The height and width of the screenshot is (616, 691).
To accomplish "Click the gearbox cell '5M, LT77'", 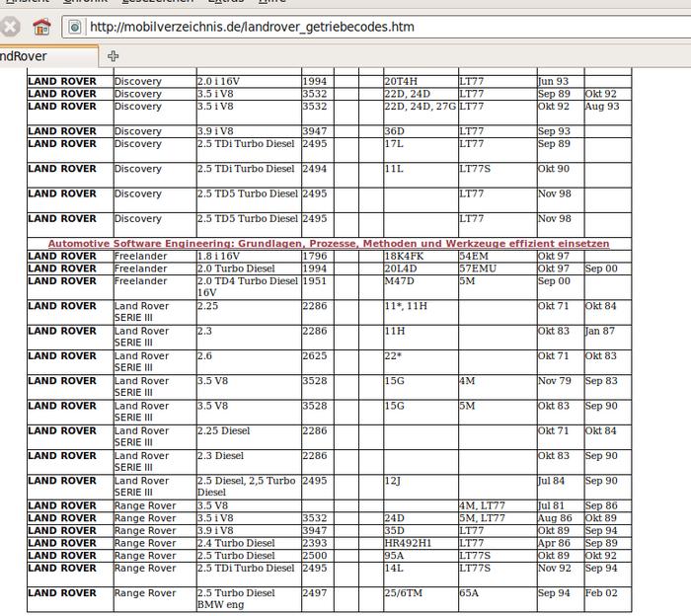I will pos(482,517).
